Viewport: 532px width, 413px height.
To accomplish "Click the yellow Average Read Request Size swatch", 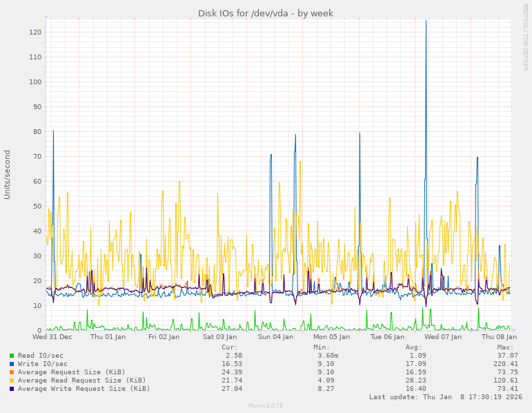I will click(12, 381).
